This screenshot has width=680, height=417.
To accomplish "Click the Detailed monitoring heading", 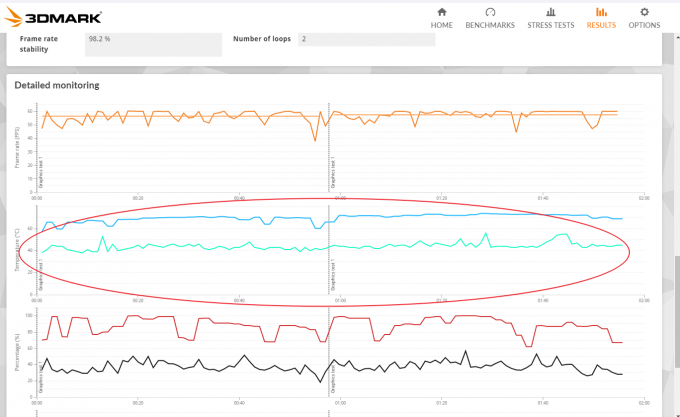I will 57,85.
